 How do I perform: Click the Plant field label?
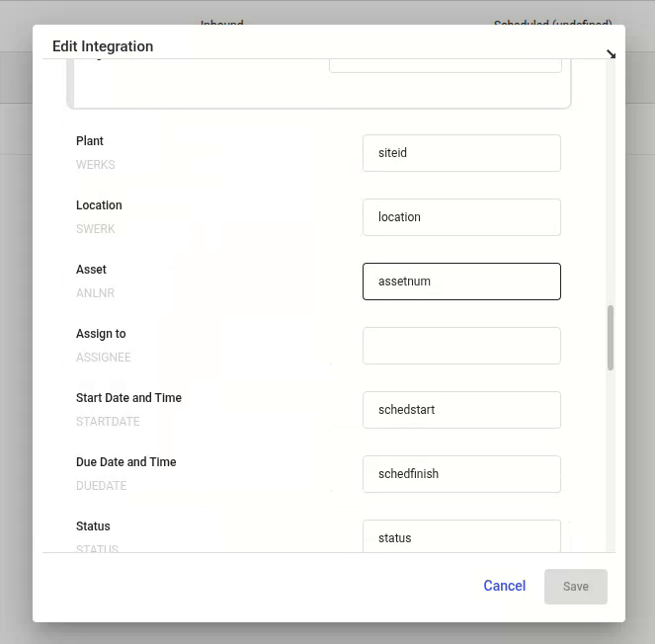[89, 141]
